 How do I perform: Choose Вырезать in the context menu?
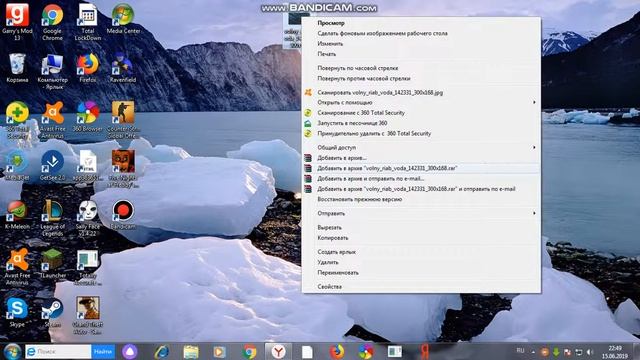point(421,227)
